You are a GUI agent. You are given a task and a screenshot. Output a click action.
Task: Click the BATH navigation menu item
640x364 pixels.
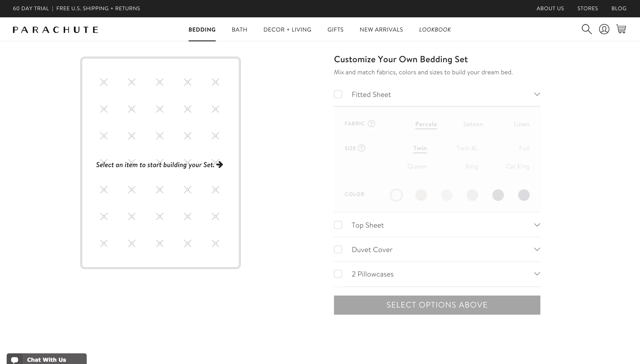[239, 29]
